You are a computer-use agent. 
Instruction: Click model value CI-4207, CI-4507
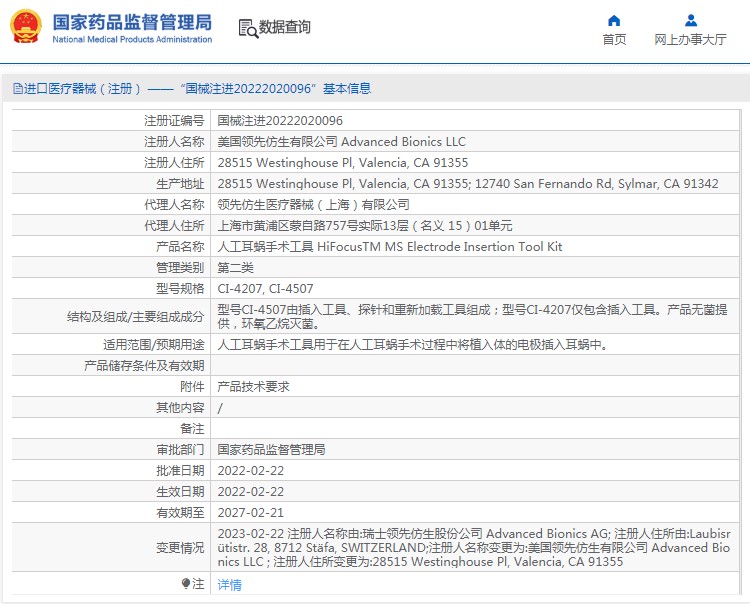pyautogui.click(x=265, y=289)
